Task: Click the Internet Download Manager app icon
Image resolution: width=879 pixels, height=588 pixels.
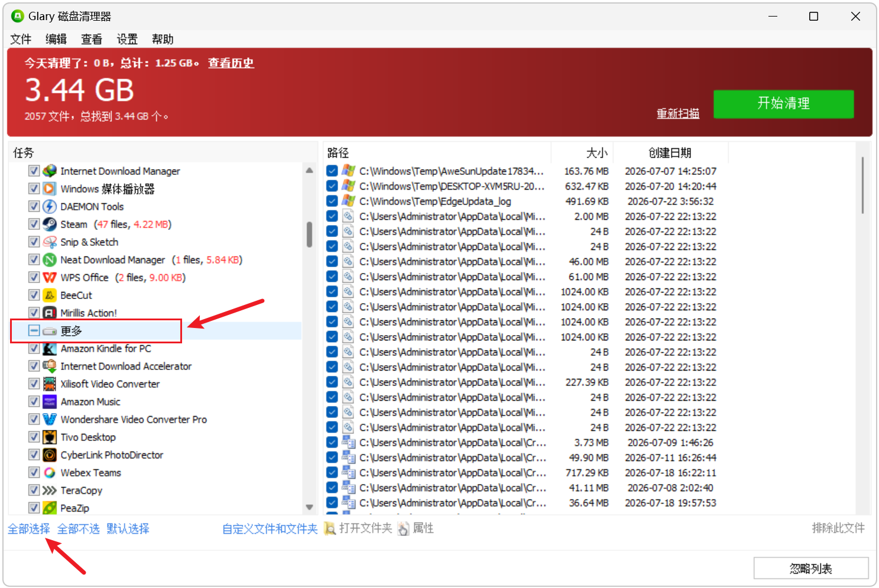Action: click(50, 171)
